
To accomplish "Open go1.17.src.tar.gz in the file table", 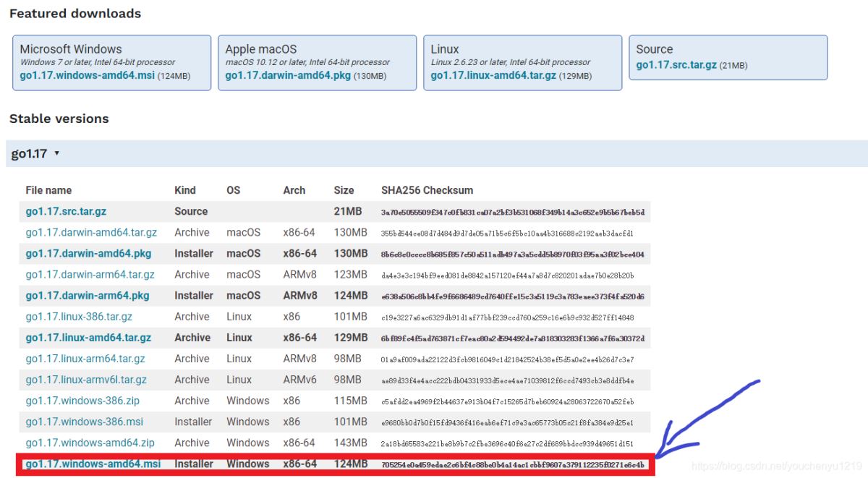I will [x=66, y=211].
